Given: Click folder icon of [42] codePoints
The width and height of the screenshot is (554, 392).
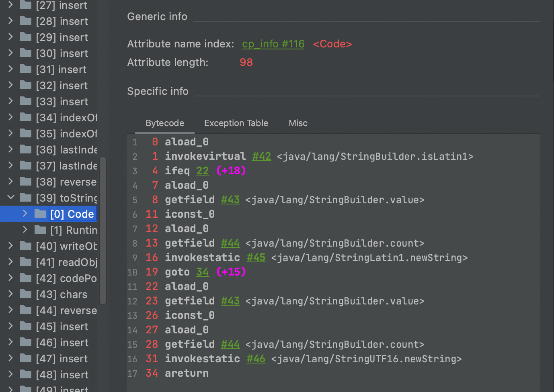Looking at the screenshot, I should pos(26,278).
